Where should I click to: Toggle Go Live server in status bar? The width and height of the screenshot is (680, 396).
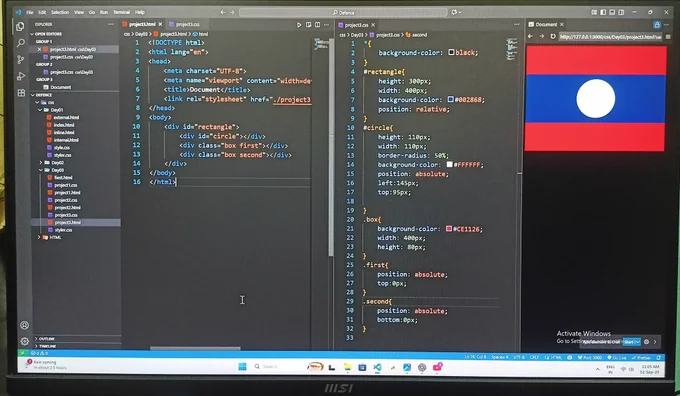click(x=617, y=358)
